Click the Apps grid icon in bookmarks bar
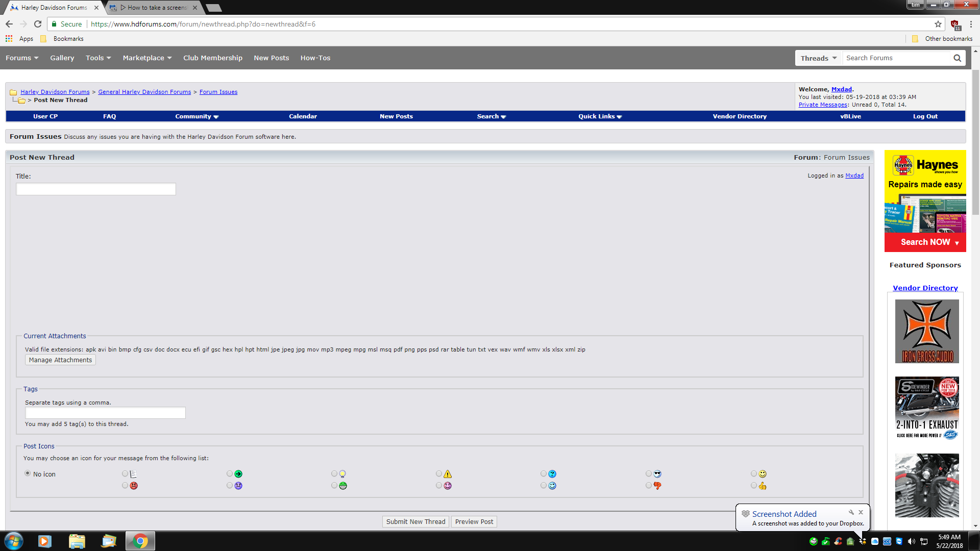Image resolution: width=980 pixels, height=551 pixels. 9,39
